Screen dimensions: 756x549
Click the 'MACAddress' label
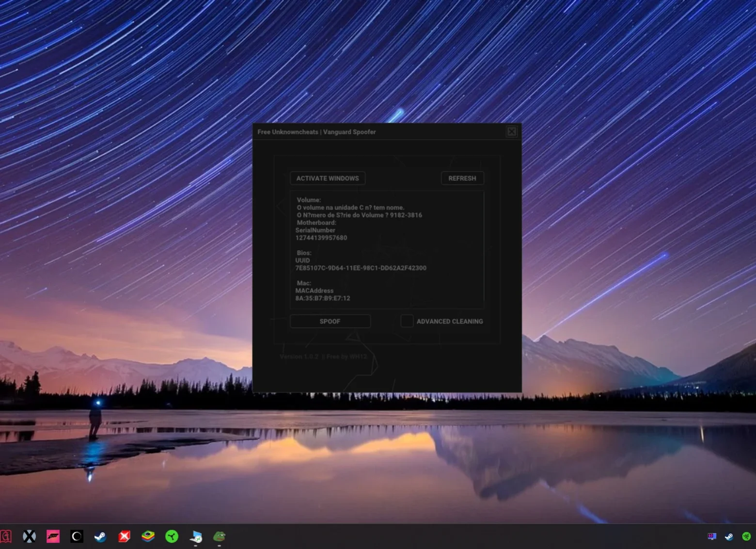(315, 291)
